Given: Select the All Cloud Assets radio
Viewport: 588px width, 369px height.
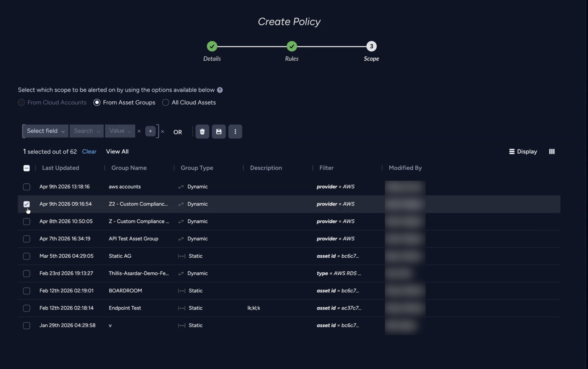Looking at the screenshot, I should (166, 102).
